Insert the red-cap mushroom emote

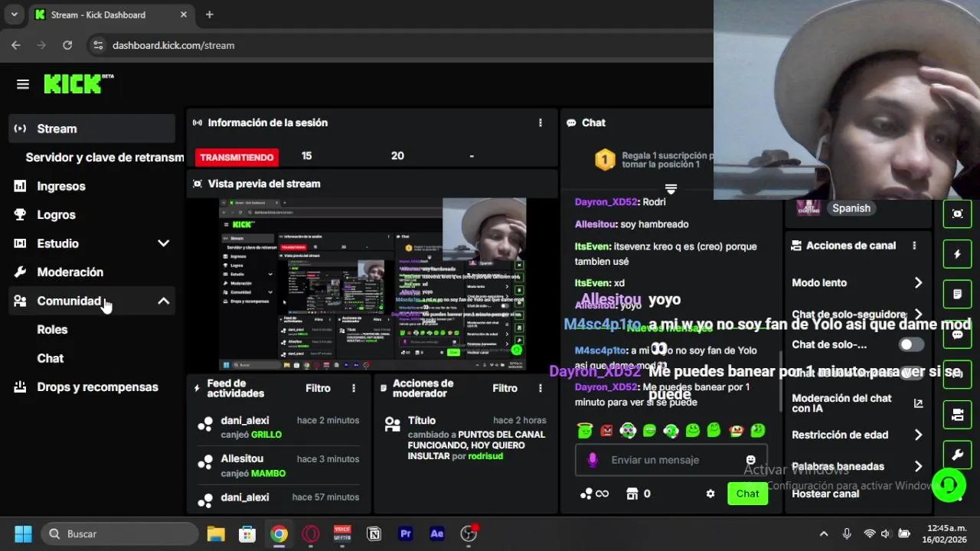tap(736, 430)
